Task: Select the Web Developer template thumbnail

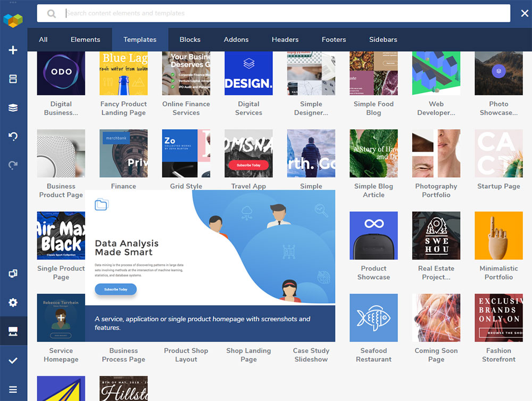Action: [436, 73]
